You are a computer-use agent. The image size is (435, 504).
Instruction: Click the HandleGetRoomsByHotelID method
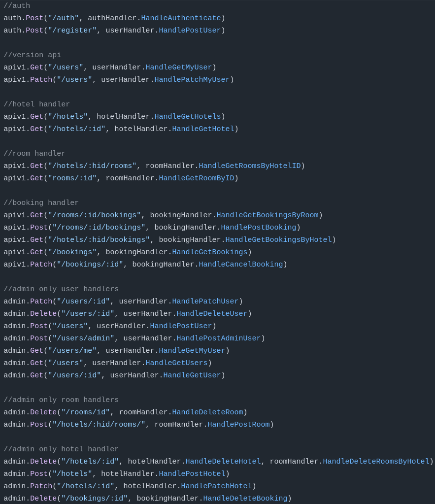click(x=250, y=166)
